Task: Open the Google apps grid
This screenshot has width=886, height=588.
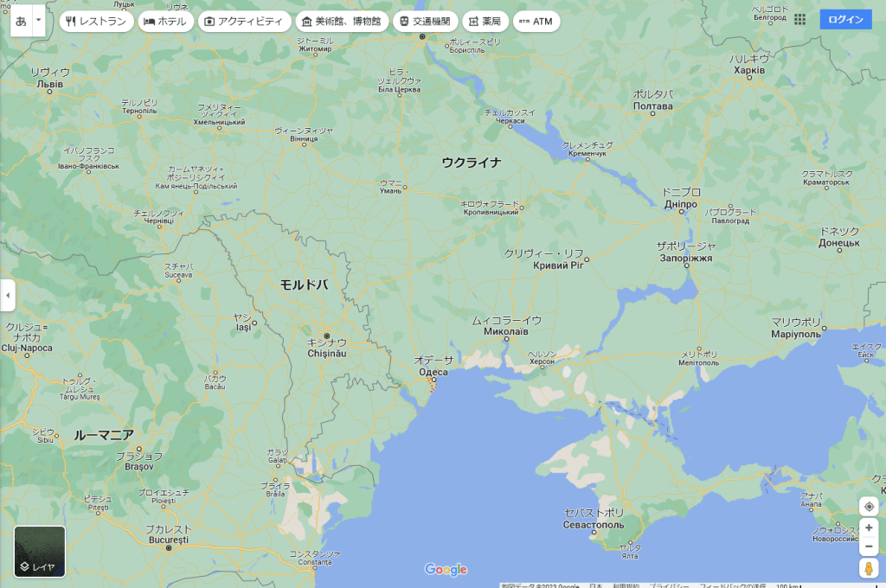Action: click(799, 20)
